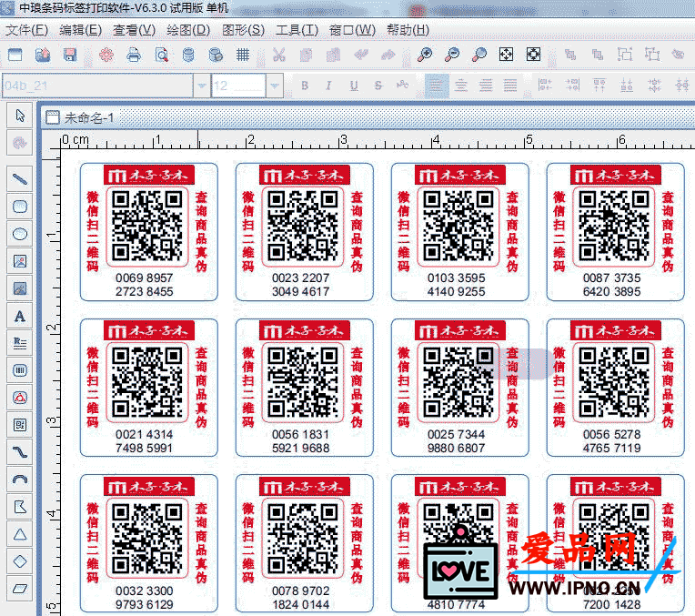Click the new document icon
This screenshot has width=695, height=616.
[x=15, y=55]
